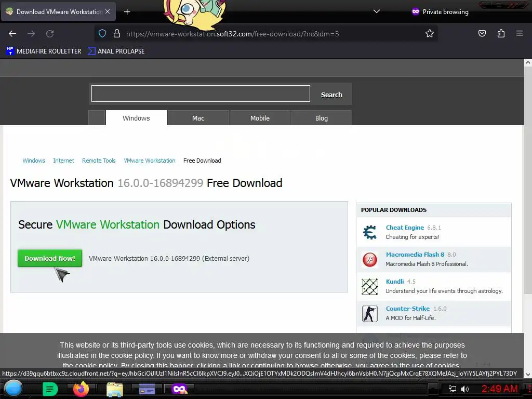Switch to the Mac tab
Screen dimensions: 532x399
coord(198,118)
